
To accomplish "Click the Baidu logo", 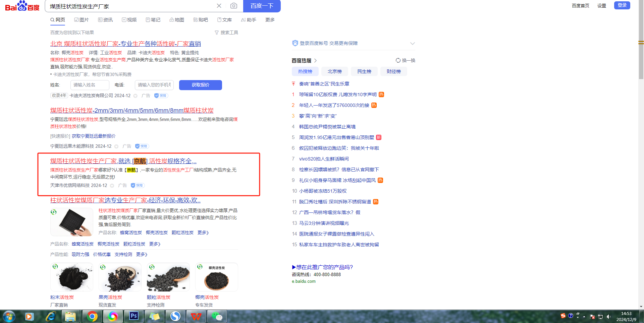I will (22, 6).
